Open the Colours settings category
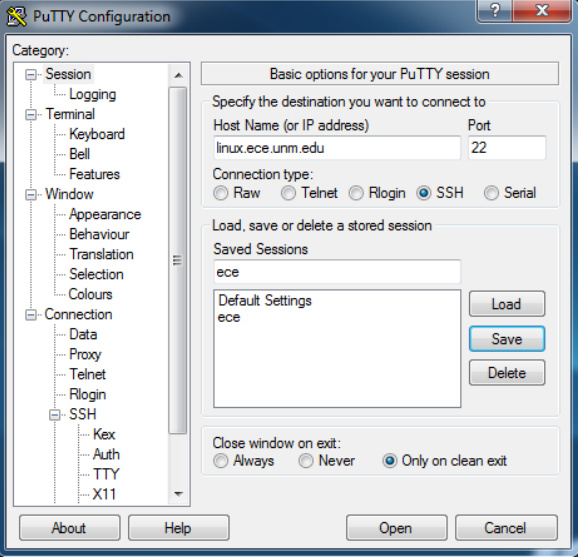The width and height of the screenshot is (580, 557). point(90,294)
